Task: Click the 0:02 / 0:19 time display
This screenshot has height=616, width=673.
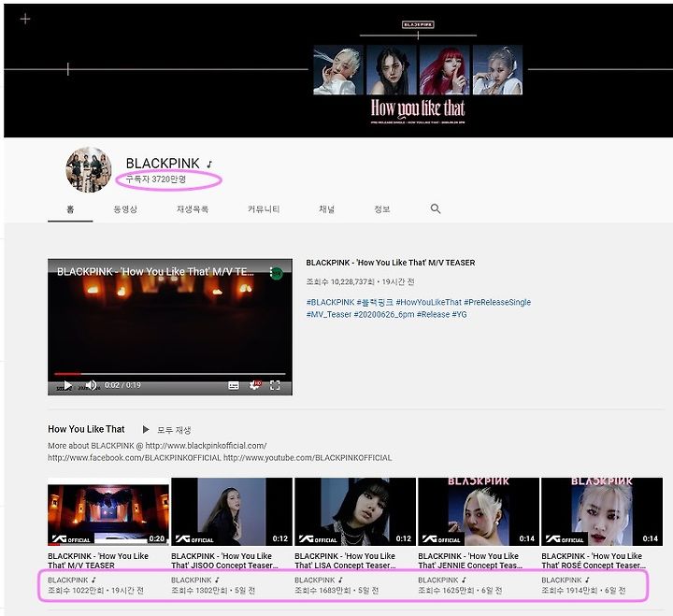Action: pyautogui.click(x=122, y=385)
